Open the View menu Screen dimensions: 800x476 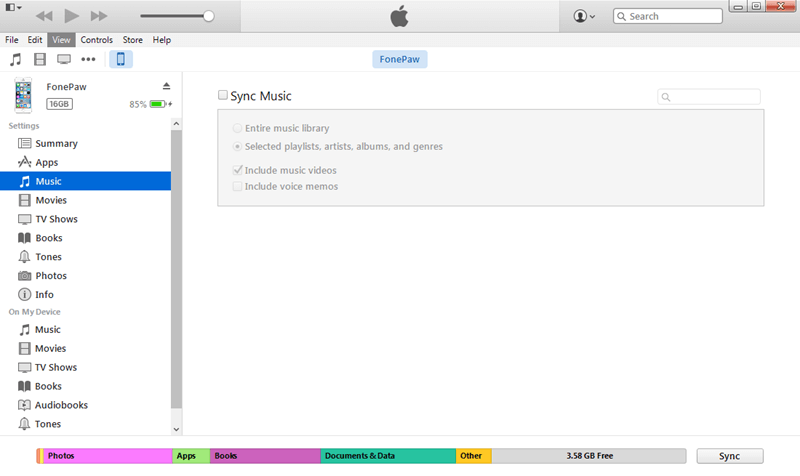[x=61, y=40]
